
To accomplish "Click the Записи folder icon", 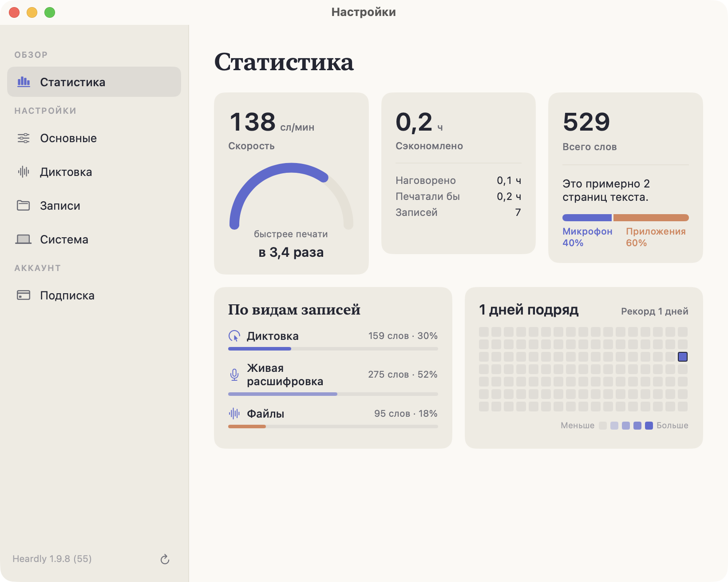I will pyautogui.click(x=24, y=205).
